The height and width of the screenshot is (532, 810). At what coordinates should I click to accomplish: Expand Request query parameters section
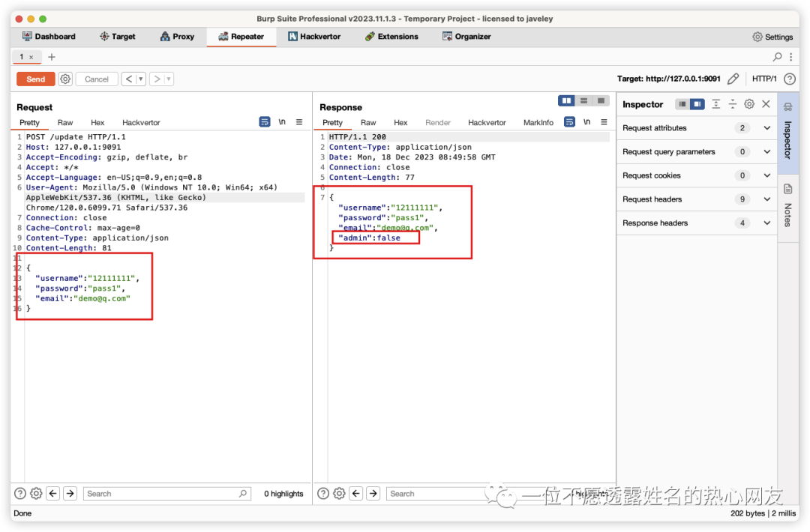click(x=697, y=151)
